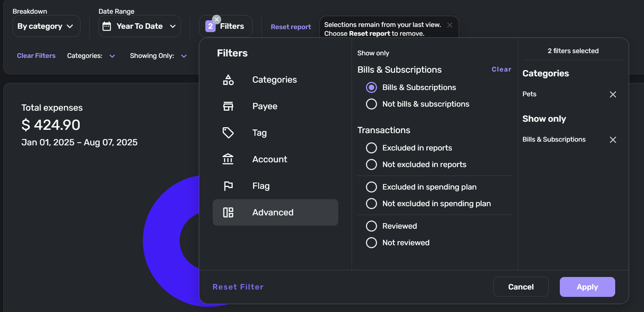Remove the Pets category filter
The height and width of the screenshot is (312, 644).
(x=613, y=94)
